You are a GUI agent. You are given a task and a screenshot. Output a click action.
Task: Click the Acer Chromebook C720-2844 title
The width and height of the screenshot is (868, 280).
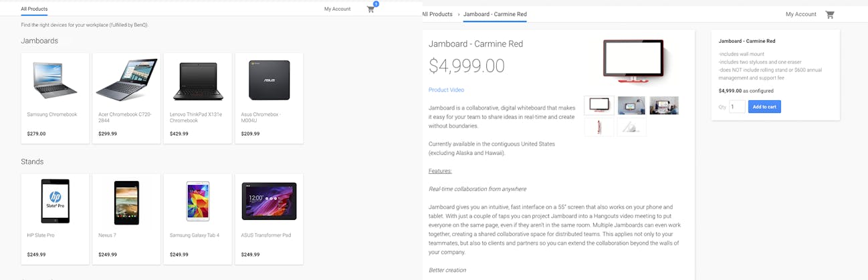coord(125,118)
